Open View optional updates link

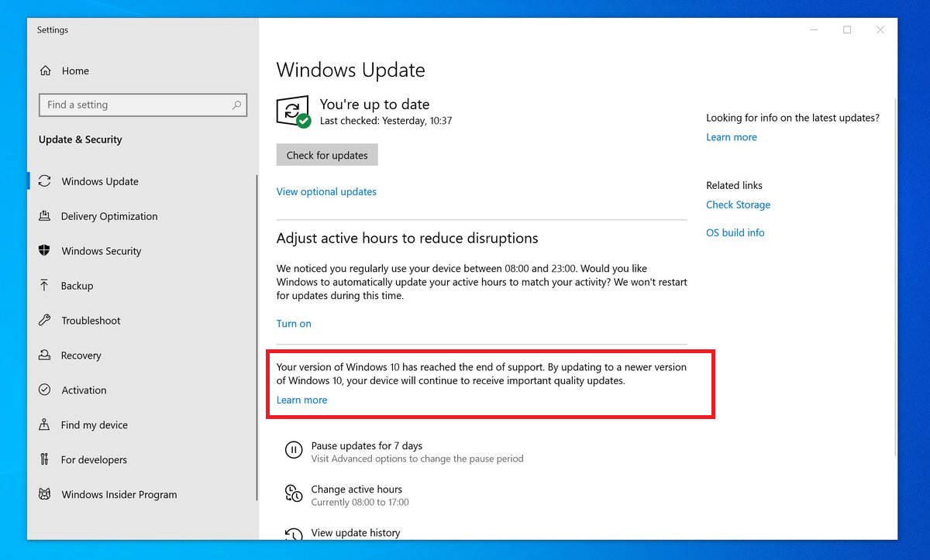[x=325, y=191]
